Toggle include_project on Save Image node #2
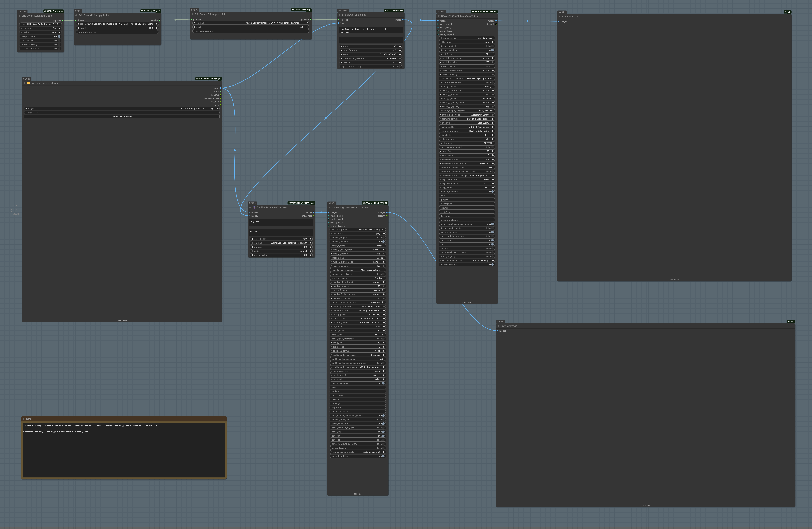The height and width of the screenshot is (529, 812). coord(467,46)
